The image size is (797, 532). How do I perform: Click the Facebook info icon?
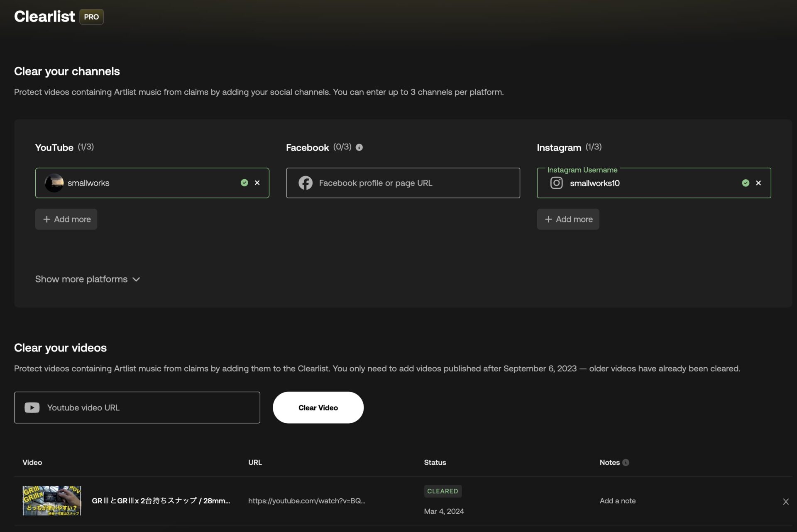[x=359, y=147]
